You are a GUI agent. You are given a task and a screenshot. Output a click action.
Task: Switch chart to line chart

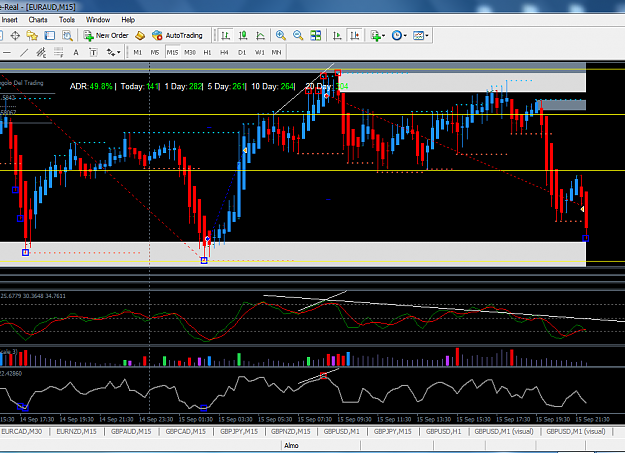(x=260, y=35)
